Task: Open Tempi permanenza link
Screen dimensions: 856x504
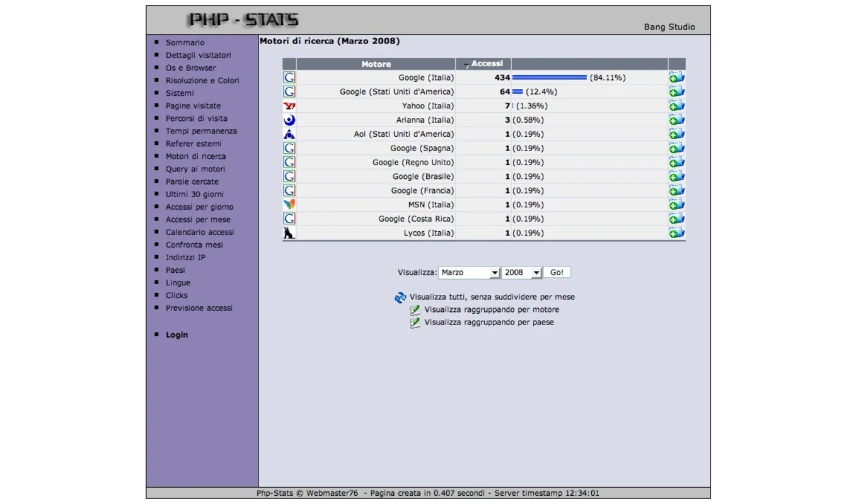Action: (x=201, y=131)
